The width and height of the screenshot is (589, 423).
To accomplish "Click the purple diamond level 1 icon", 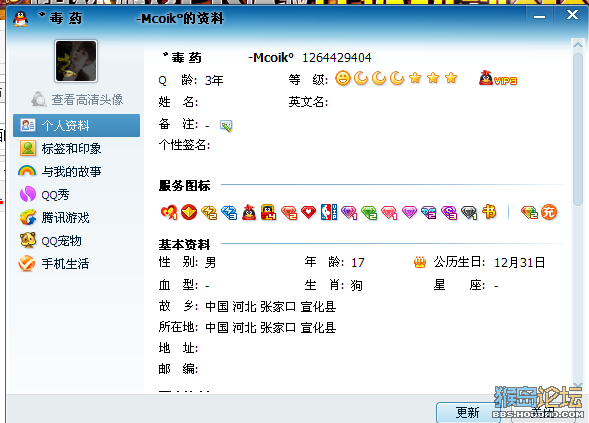I will tap(349, 213).
